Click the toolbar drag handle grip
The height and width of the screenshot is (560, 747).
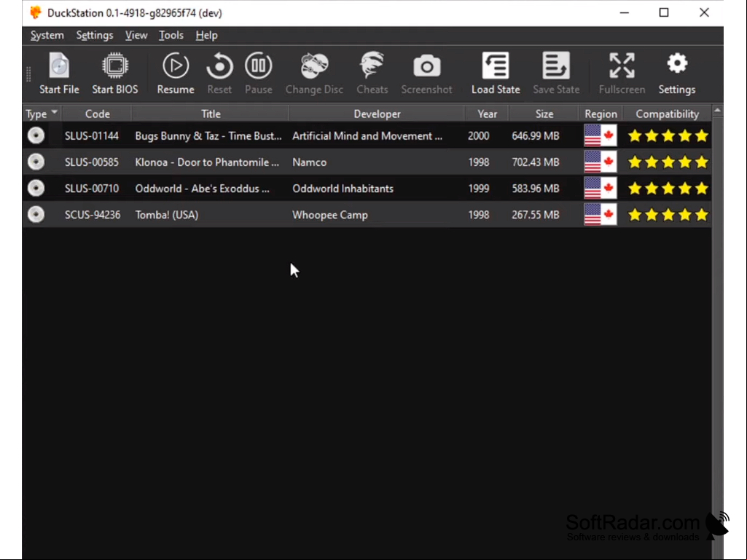coord(28,74)
